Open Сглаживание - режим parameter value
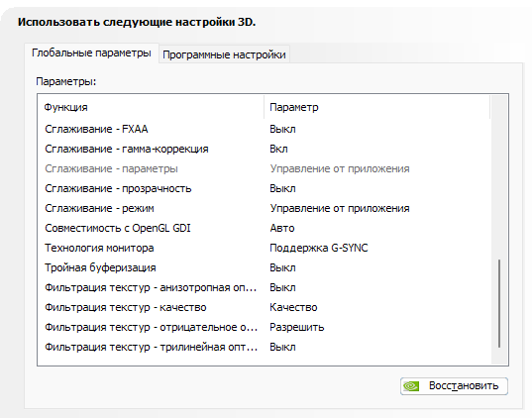532x418 pixels. (x=340, y=208)
